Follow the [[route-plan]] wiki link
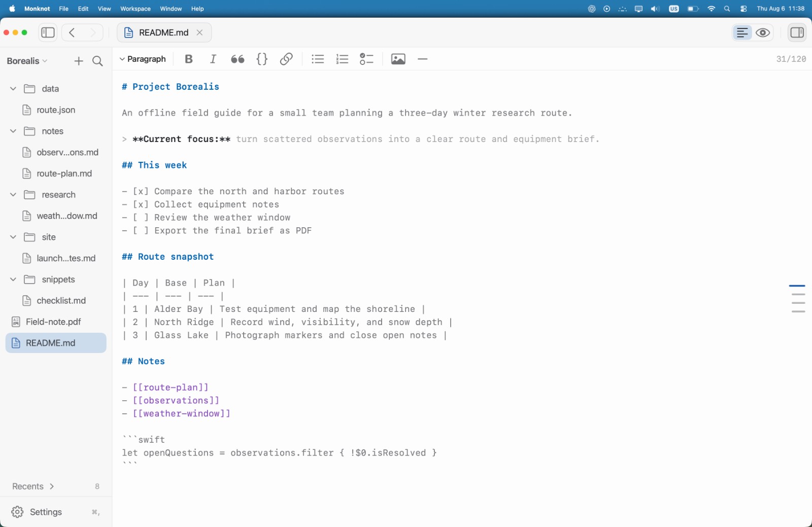 (x=171, y=388)
